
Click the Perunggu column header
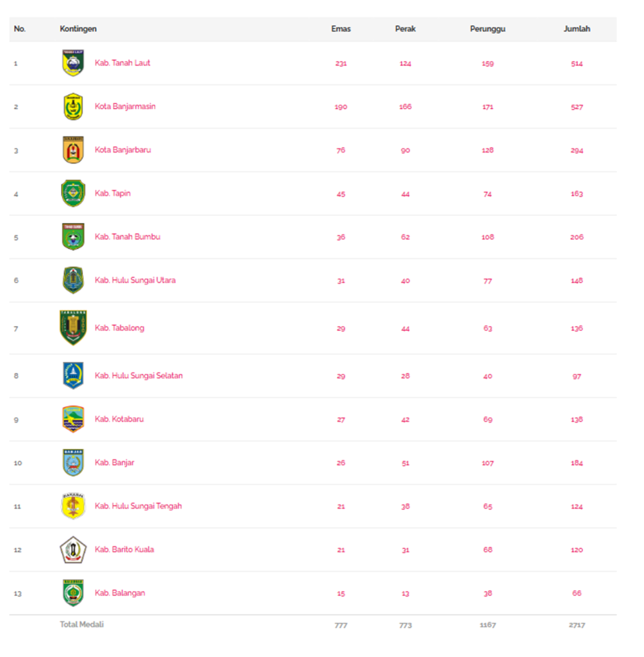487,29
